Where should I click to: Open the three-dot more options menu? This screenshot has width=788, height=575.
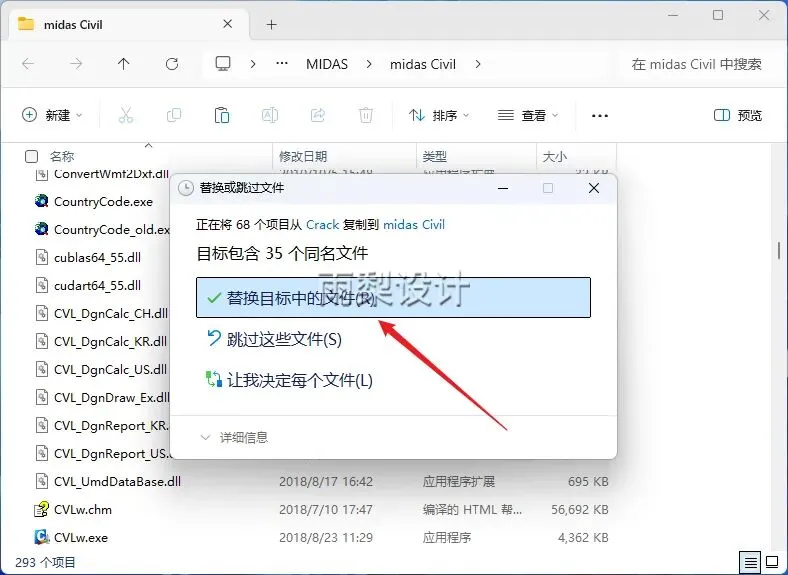tap(600, 116)
